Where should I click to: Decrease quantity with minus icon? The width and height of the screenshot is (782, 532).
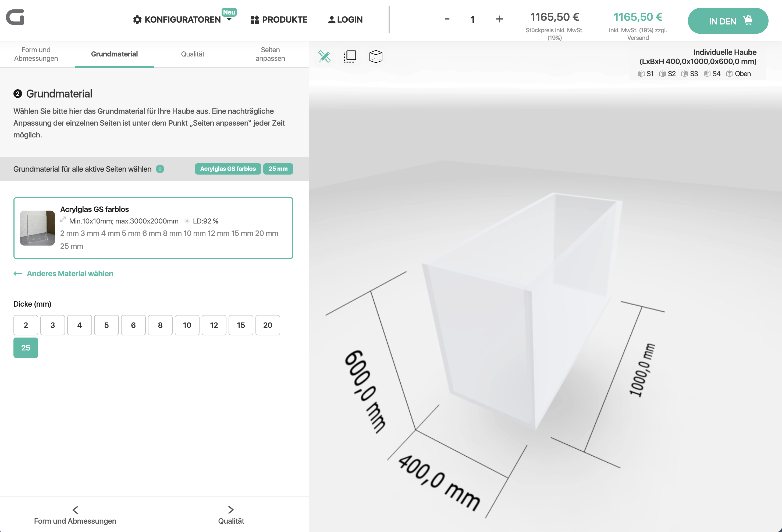tap(447, 19)
